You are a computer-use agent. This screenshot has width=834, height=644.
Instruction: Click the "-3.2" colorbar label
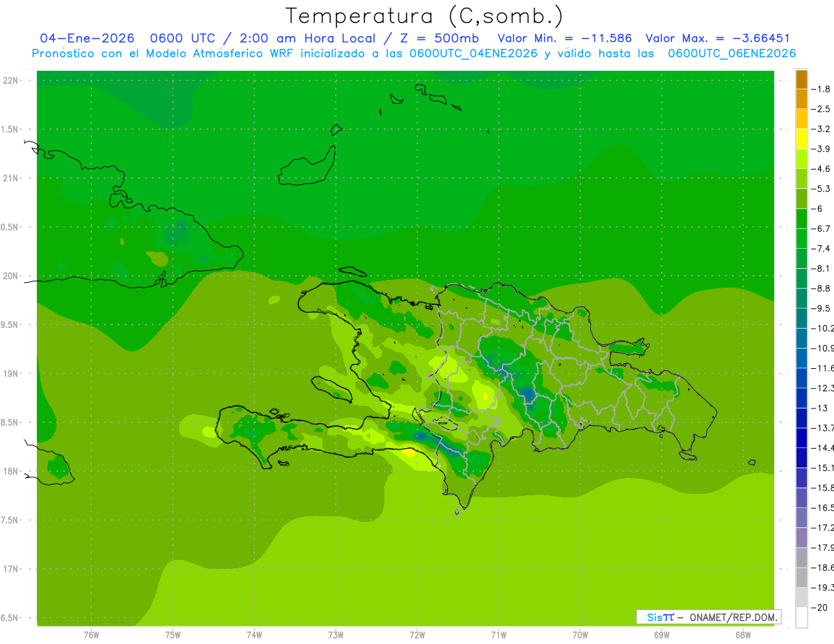821,129
